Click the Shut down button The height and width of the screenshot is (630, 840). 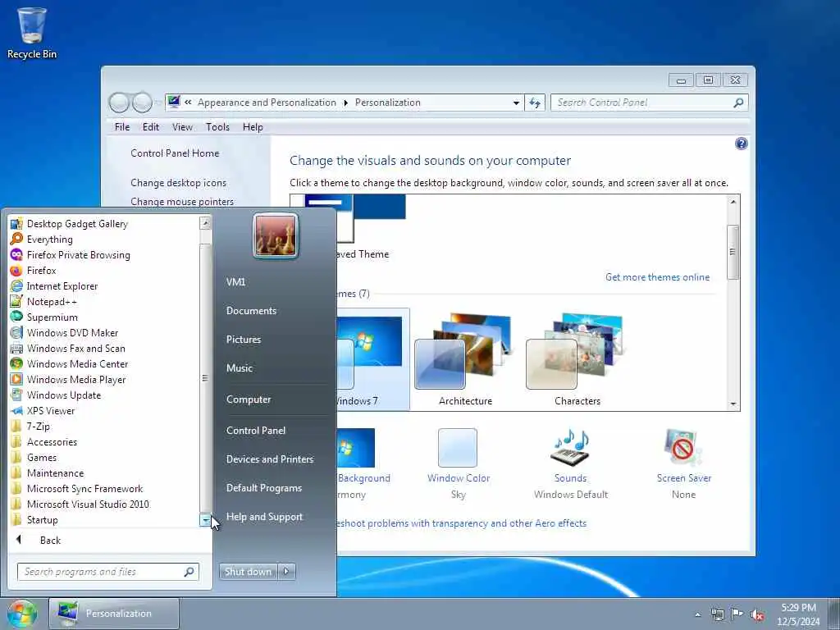248,572
